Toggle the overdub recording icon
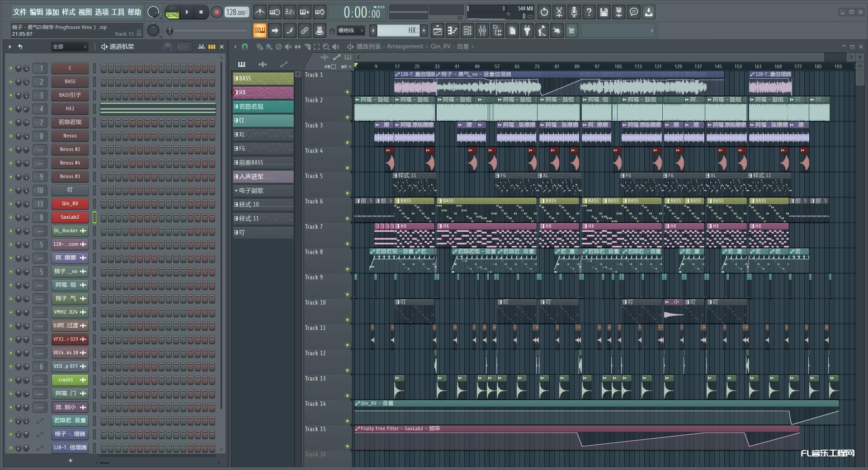Screen dimensions: 868x470 tap(305, 12)
